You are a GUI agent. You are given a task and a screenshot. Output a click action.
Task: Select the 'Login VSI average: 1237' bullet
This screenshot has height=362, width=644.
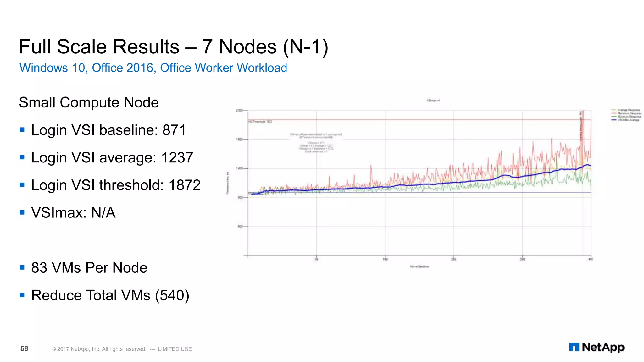click(112, 158)
